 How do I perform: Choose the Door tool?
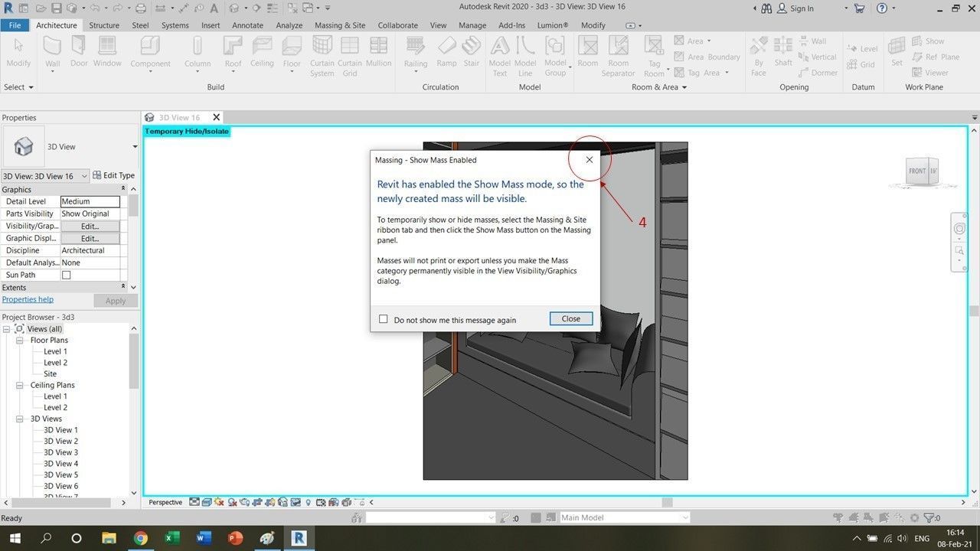pos(80,52)
